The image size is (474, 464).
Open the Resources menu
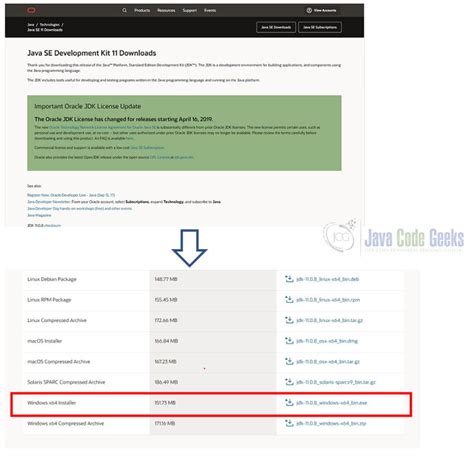coord(166,10)
